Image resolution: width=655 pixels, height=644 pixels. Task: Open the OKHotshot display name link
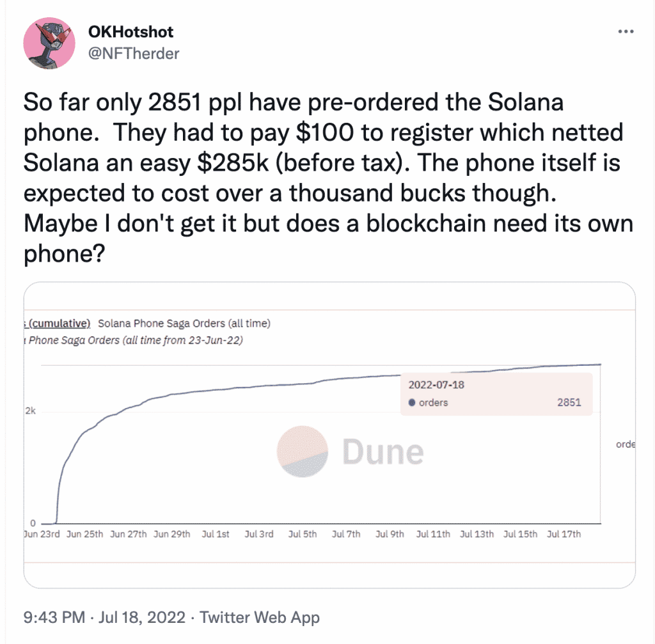tap(130, 32)
